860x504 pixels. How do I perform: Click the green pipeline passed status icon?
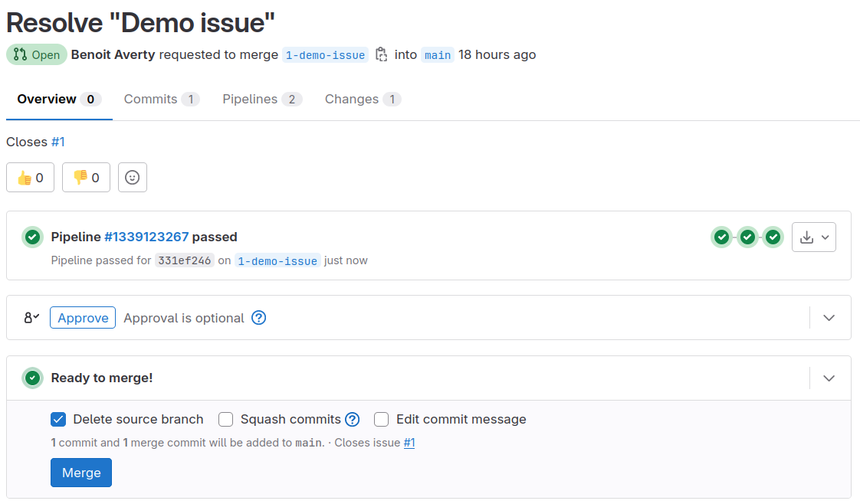pos(32,237)
